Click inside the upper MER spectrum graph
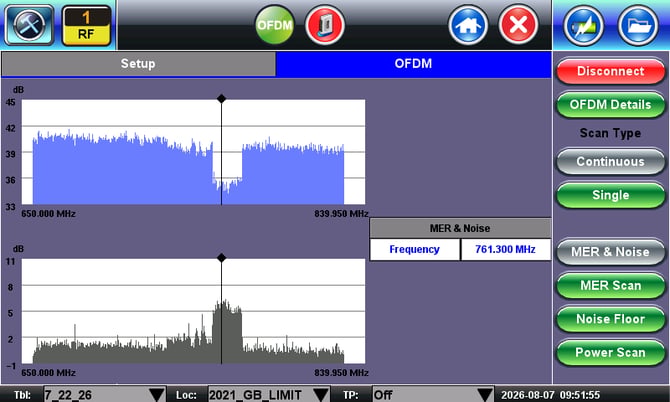Viewport: 670px width, 402px height. [x=194, y=152]
